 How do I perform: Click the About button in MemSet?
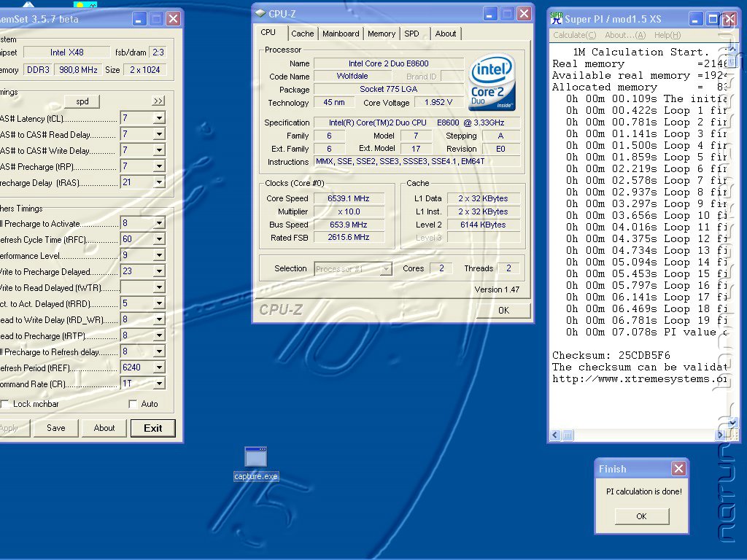coord(104,427)
